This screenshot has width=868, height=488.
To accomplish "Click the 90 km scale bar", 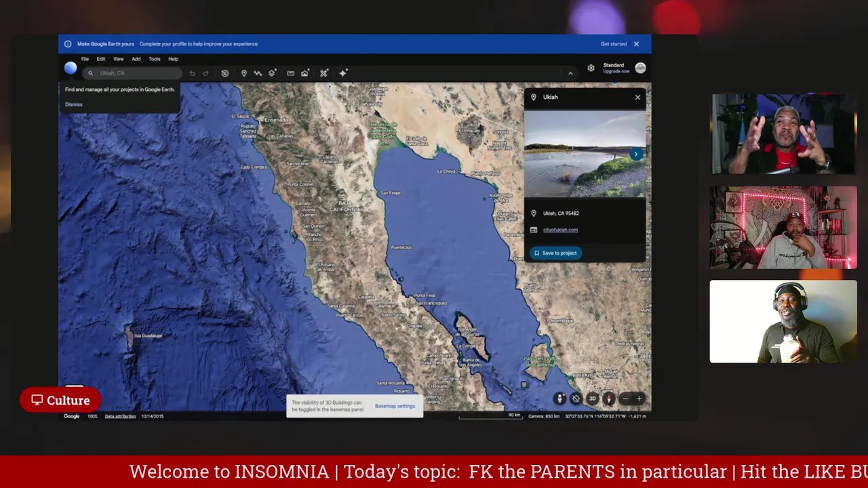I will click(x=490, y=416).
